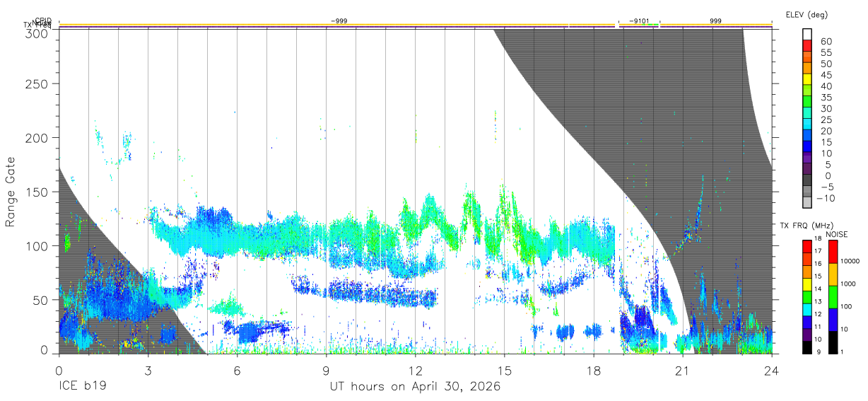Screen dimensions: 868x401
Task: Select the green TX FRQ swatch between 13 and 14
Action: tap(806, 296)
